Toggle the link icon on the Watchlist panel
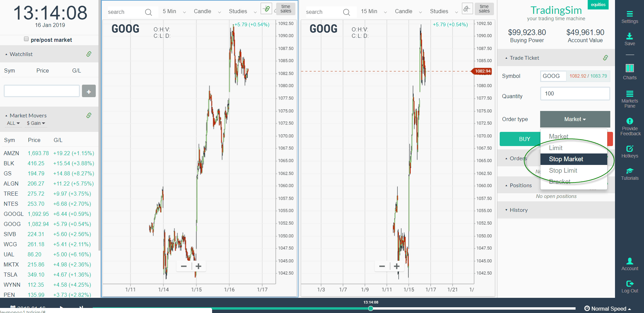 coord(89,54)
